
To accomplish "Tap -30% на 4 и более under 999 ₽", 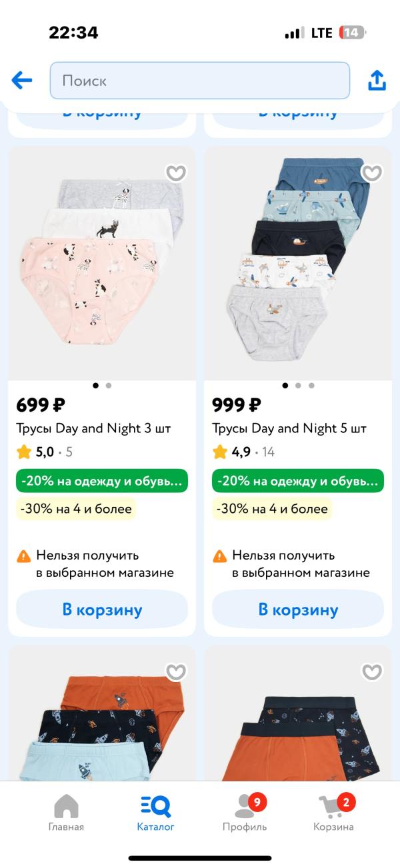I will 272,509.
